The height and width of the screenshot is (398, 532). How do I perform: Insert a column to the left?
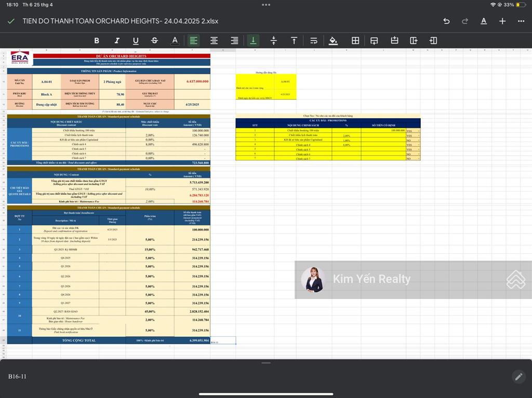[x=433, y=40]
